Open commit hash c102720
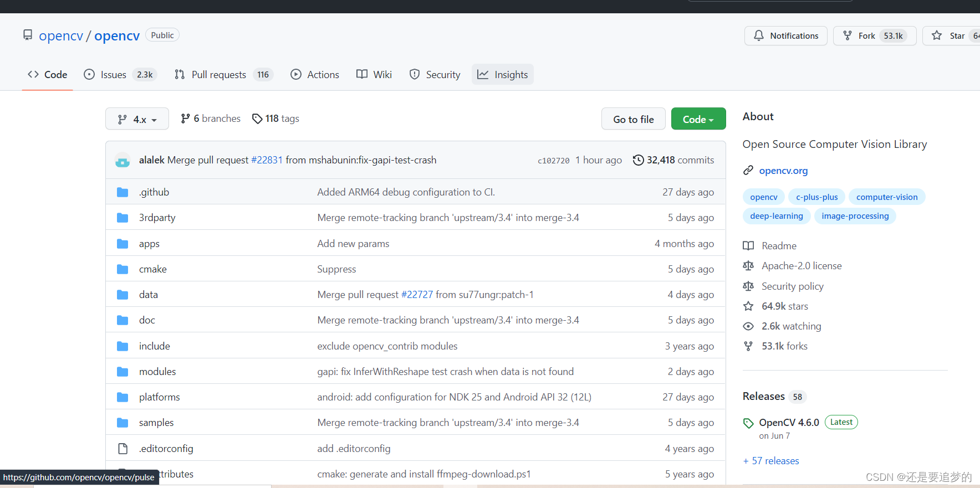The height and width of the screenshot is (488, 980). point(553,161)
